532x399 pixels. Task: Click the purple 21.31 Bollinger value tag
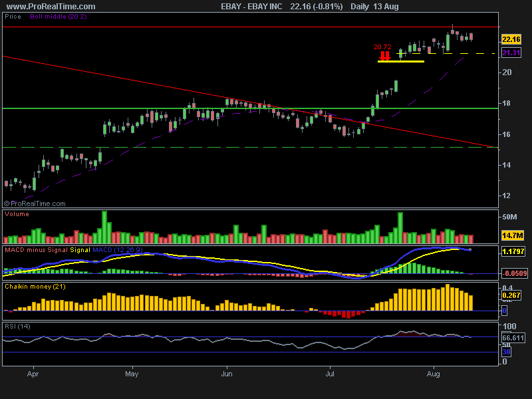pyautogui.click(x=511, y=53)
